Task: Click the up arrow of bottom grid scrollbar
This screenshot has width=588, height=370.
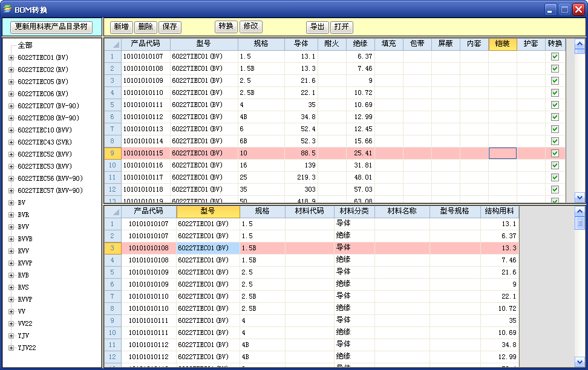Action: click(x=580, y=212)
